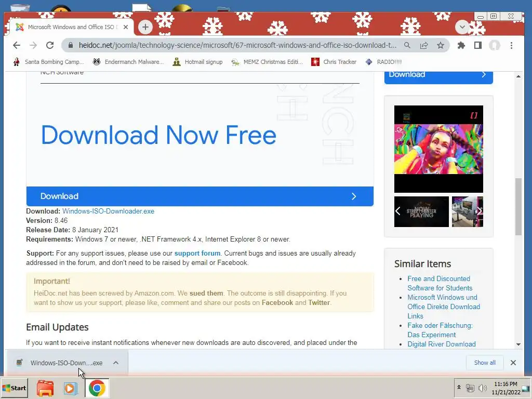Open the support forum link

coord(197,253)
